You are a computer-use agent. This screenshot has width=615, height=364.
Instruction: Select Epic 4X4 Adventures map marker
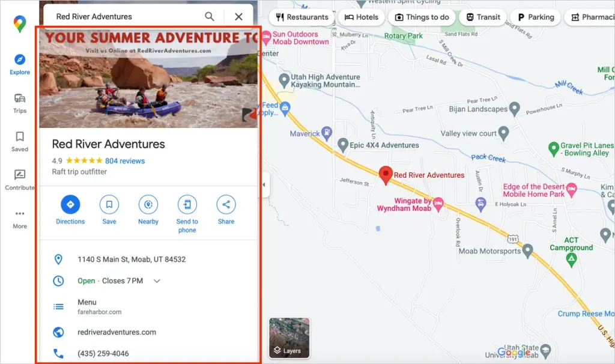pyautogui.click(x=343, y=145)
